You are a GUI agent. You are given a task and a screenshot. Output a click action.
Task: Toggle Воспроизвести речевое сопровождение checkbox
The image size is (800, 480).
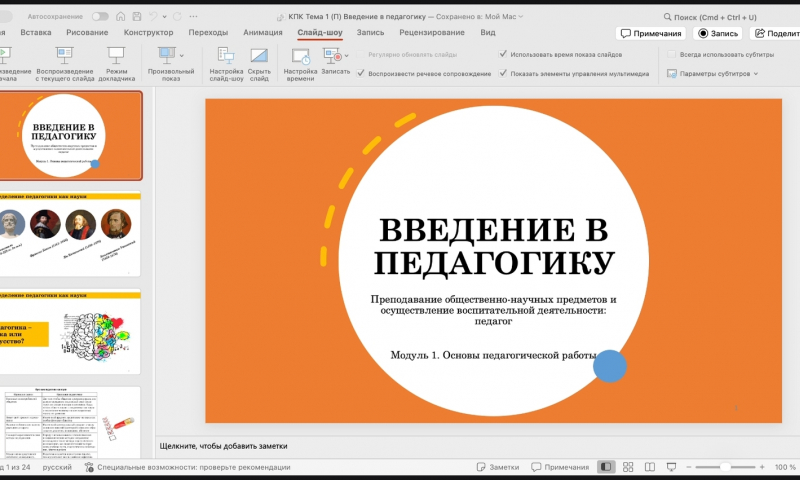point(361,73)
